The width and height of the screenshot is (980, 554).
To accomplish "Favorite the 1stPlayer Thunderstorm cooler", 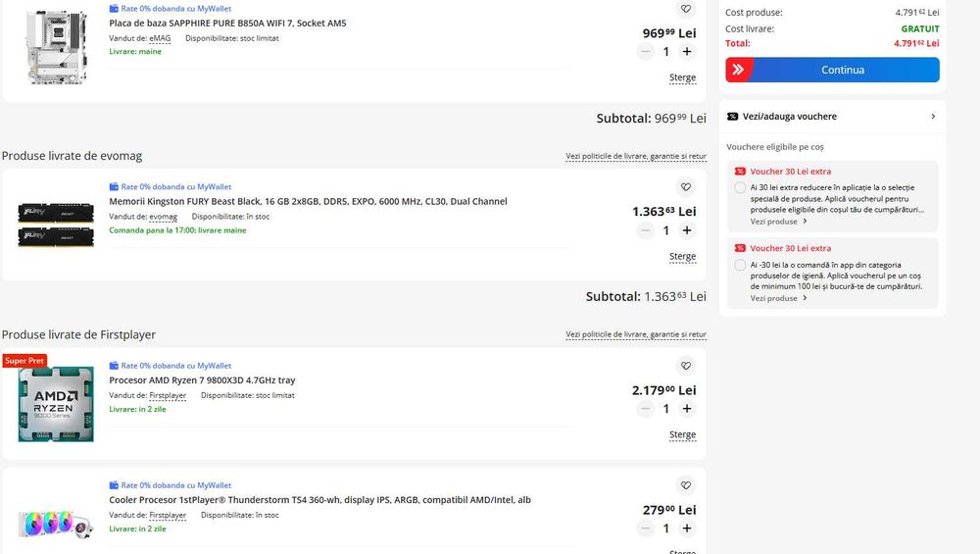I will click(685, 485).
